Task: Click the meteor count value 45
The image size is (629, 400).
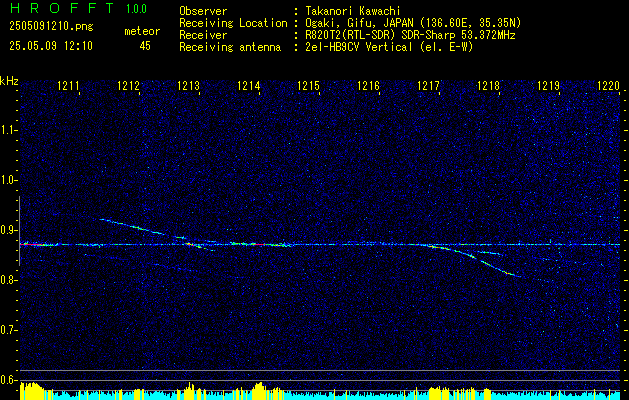Action: coord(145,46)
